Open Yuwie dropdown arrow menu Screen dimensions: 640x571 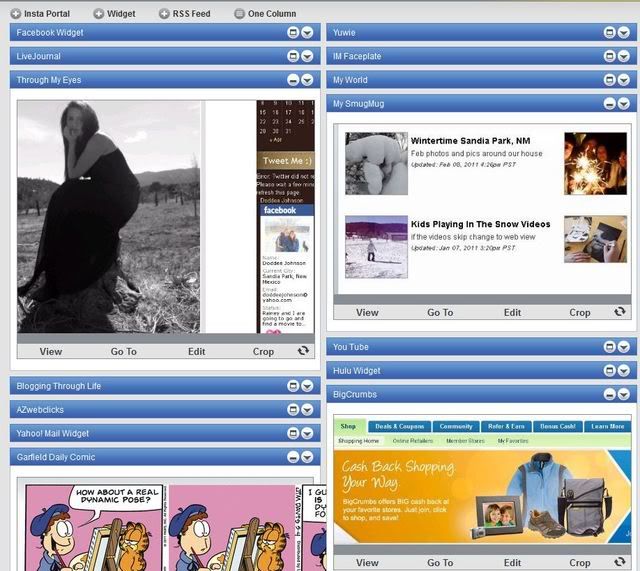point(623,32)
